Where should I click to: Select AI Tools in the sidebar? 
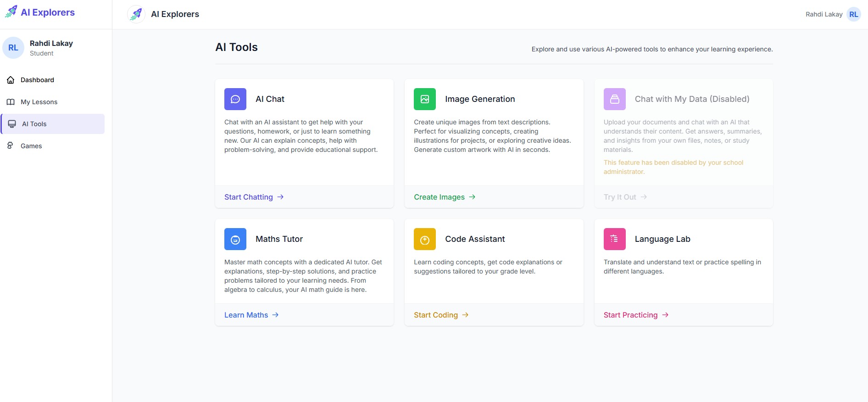[34, 124]
